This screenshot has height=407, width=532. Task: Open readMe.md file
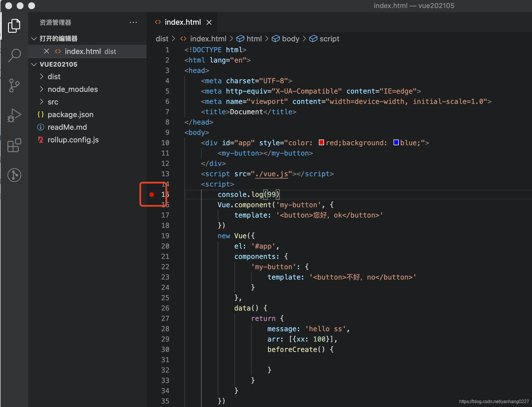67,127
